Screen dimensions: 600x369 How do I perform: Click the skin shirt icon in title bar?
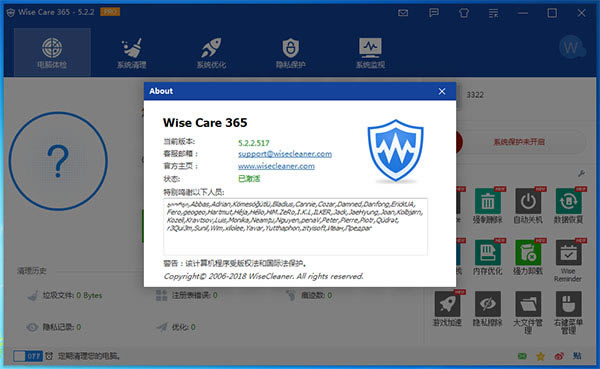coord(464,13)
